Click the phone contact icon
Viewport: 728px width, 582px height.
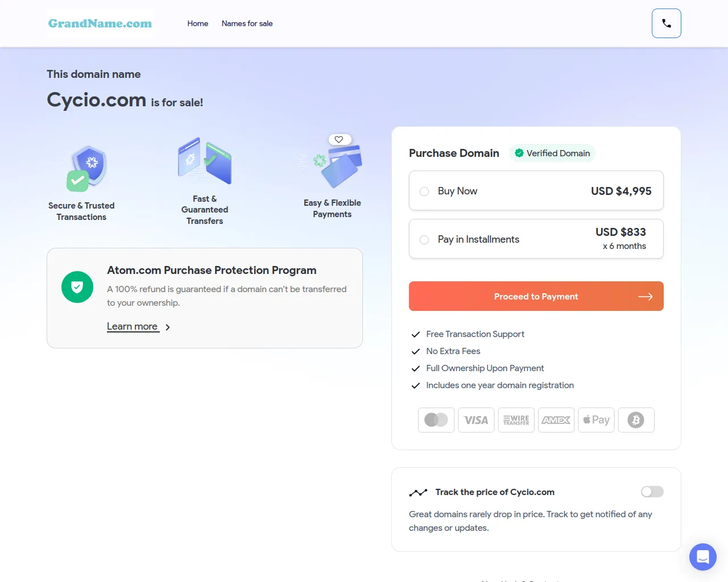tap(666, 23)
